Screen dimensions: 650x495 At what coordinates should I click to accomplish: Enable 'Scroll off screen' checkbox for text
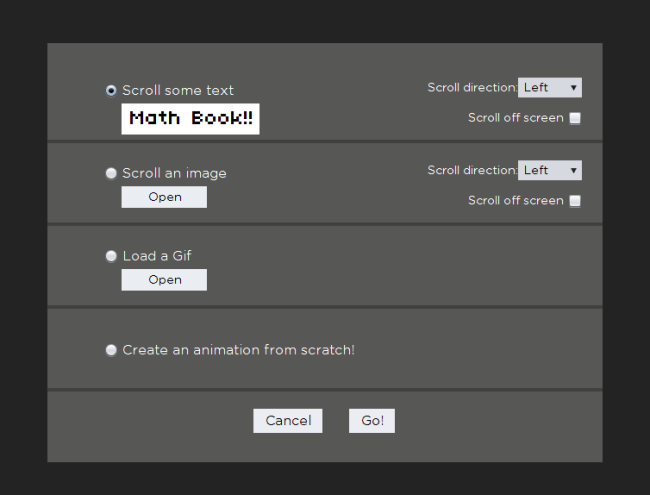click(x=575, y=118)
